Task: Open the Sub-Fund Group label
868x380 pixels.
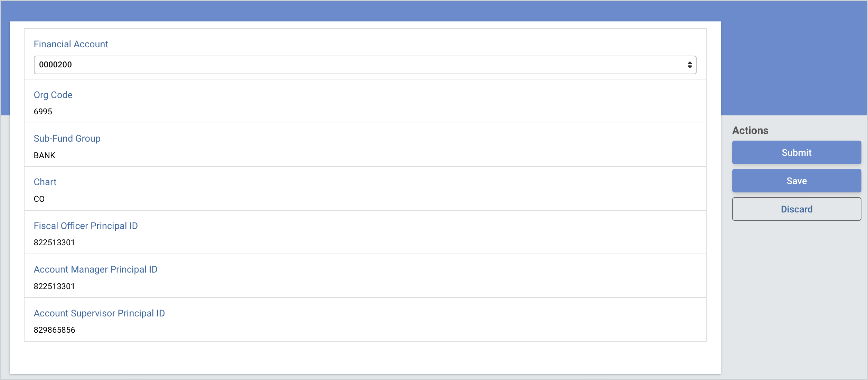Action: point(67,138)
